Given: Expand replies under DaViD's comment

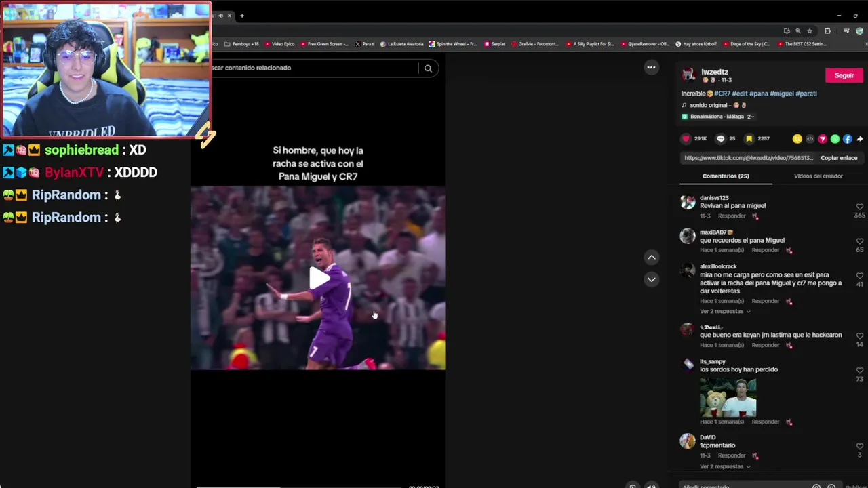Looking at the screenshot, I should (725, 467).
